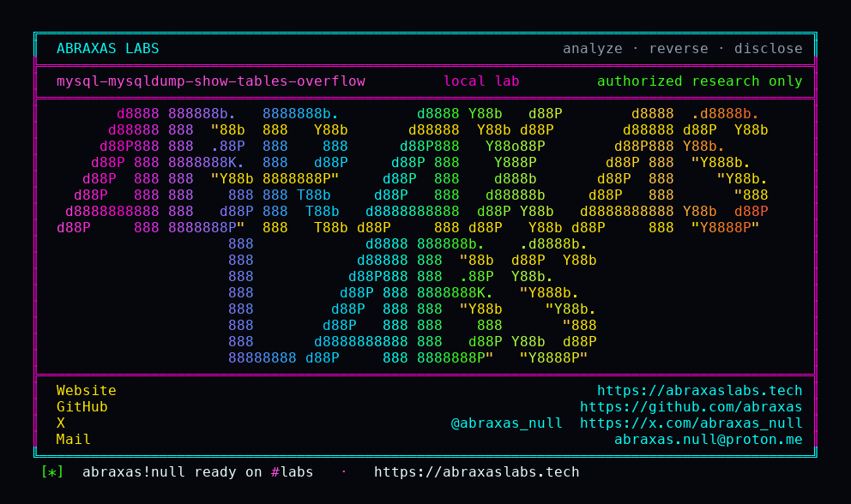This screenshot has width=851, height=504.
Task: Open the abraxaslabs.tech link in the Website row
Action: coord(699,391)
